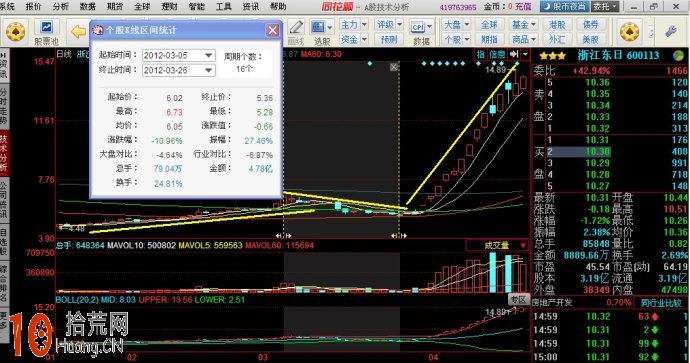Close the shaded interval selection marker

pos(394,67)
